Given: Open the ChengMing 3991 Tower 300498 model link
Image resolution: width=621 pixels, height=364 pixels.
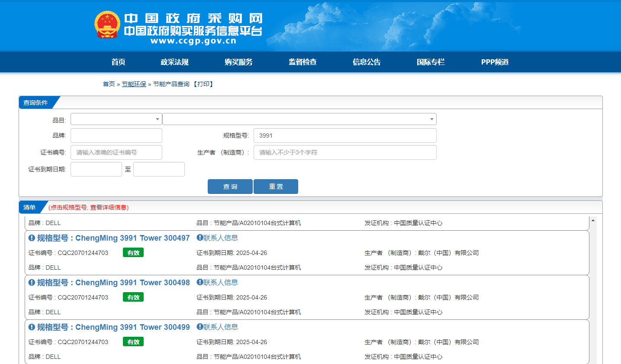Looking at the screenshot, I should pos(132,283).
